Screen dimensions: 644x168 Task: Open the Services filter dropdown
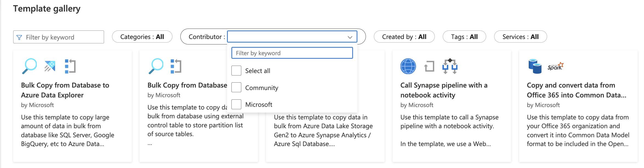520,37
